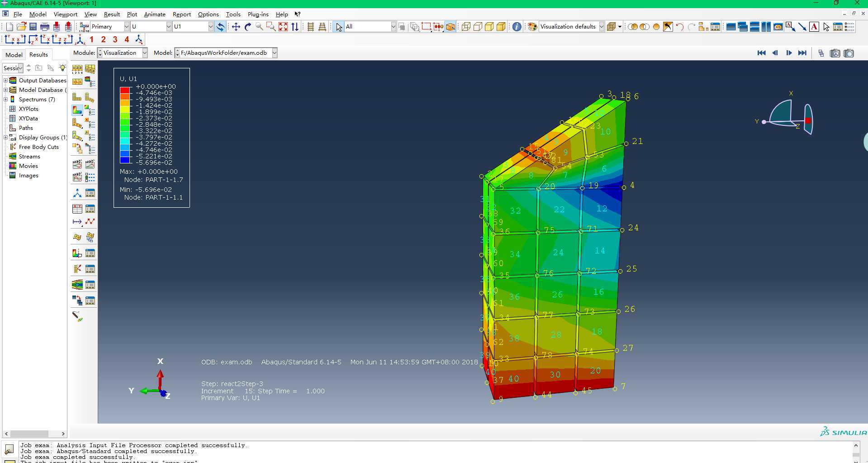Click the lightbulb icon above model tree

[x=62, y=68]
